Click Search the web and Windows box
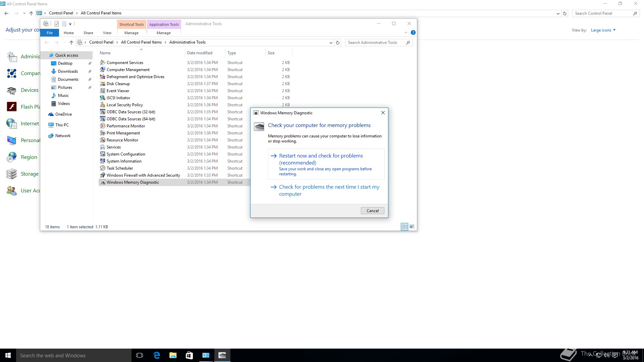 [x=74, y=355]
